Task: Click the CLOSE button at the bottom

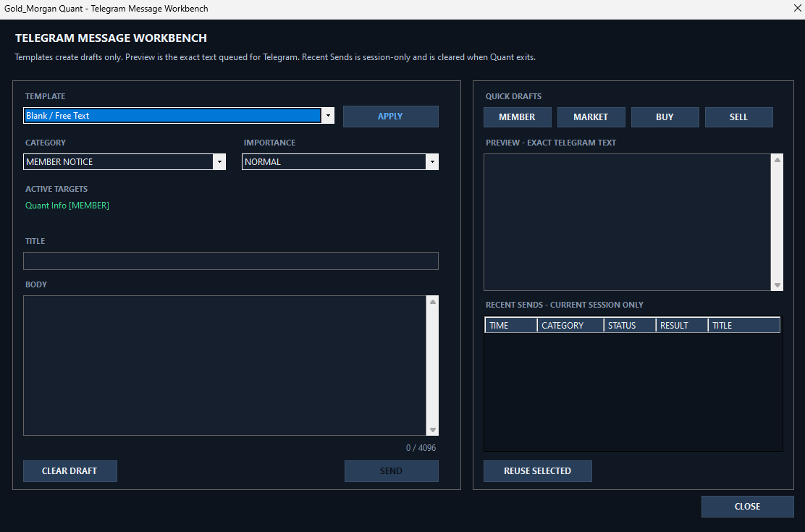Action: 748,507
